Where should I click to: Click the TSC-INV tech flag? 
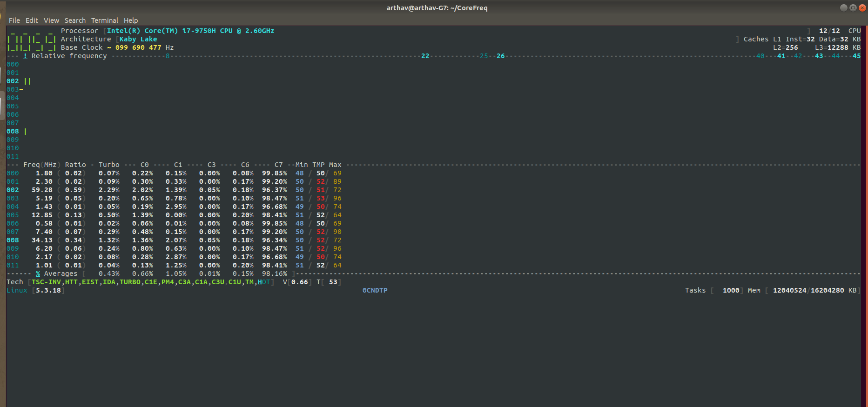[x=46, y=282]
